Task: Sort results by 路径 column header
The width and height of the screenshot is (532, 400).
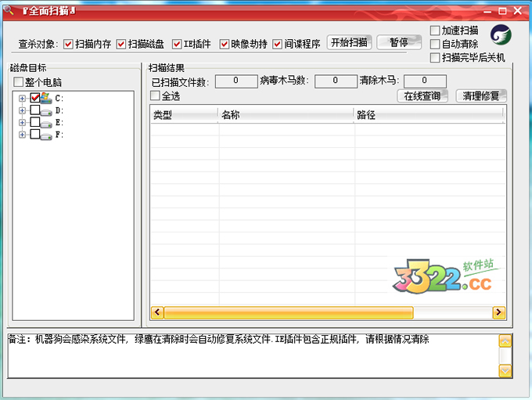Action: (428, 115)
